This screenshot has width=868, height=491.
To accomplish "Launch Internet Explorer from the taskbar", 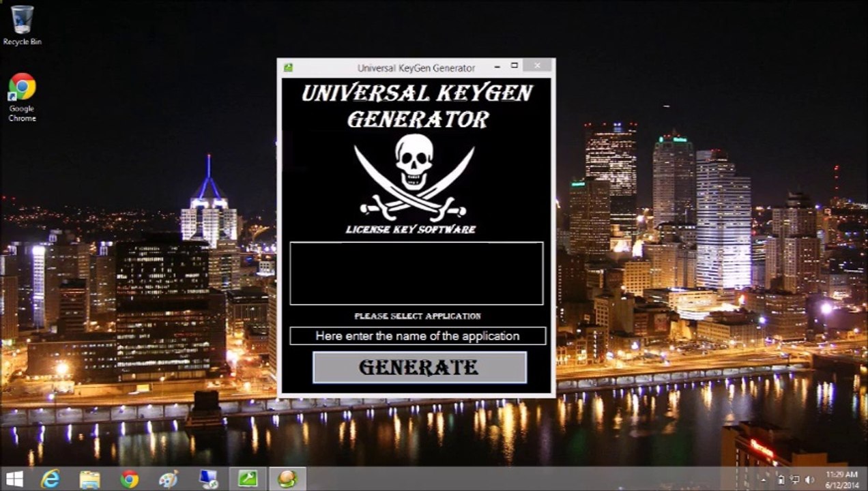I will point(50,479).
